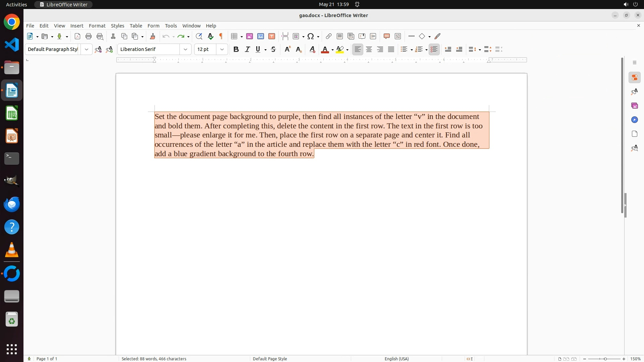Open the sidebar Gallery panel
644x362 pixels.
[634, 106]
